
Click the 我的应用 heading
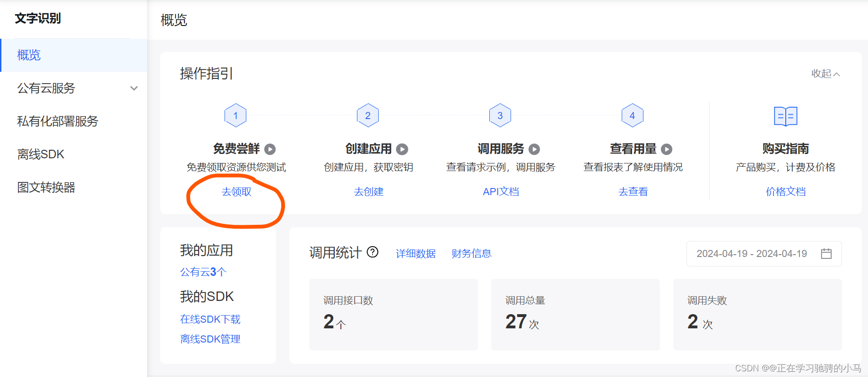coord(207,250)
